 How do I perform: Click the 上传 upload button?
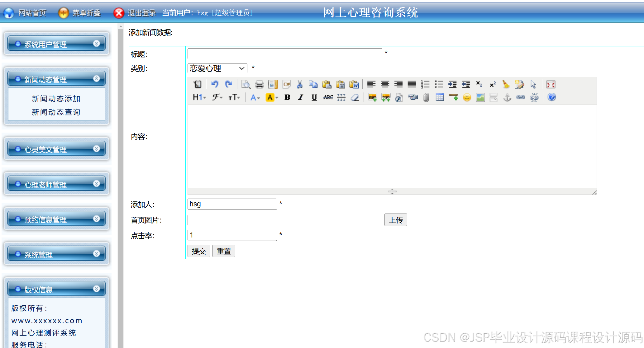click(395, 220)
